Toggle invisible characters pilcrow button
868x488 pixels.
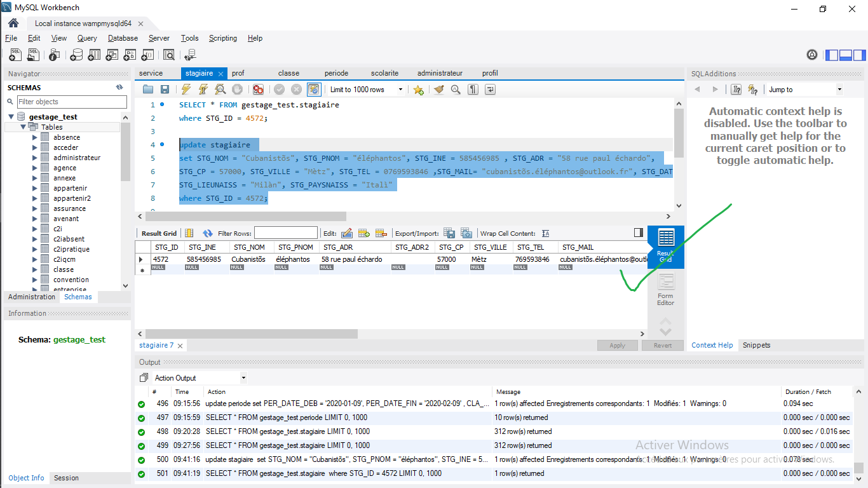click(473, 90)
